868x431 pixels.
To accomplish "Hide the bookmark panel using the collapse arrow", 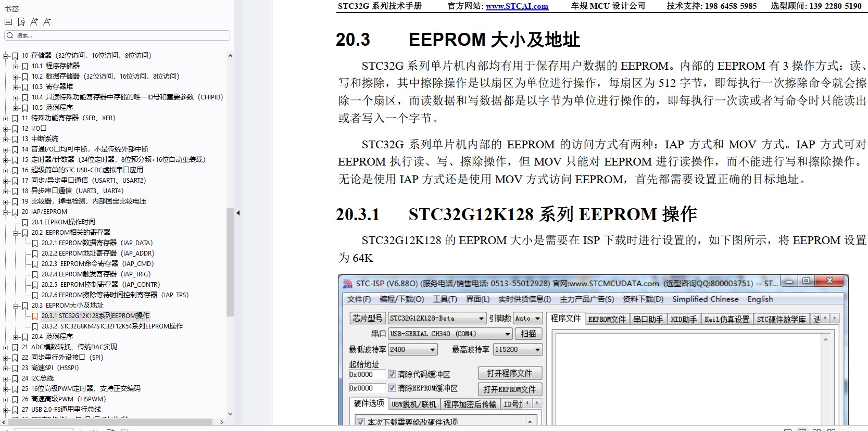I will (238, 212).
